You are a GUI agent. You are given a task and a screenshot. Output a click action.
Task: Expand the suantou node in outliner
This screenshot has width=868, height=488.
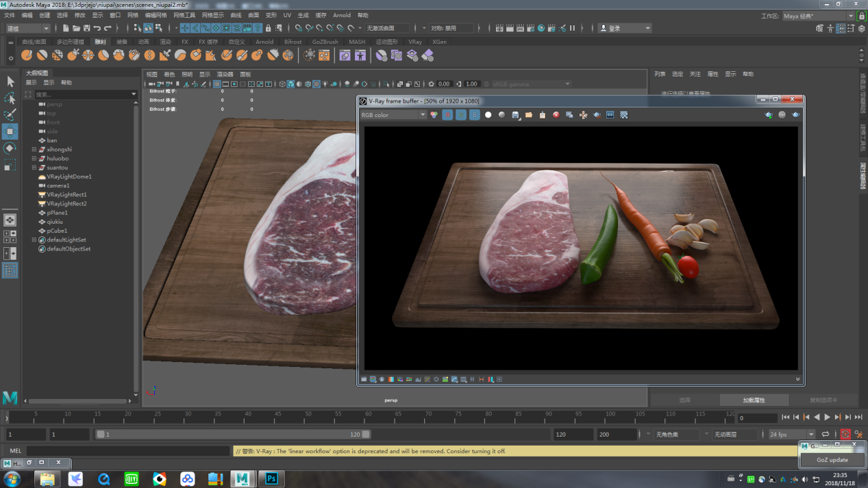[x=34, y=167]
